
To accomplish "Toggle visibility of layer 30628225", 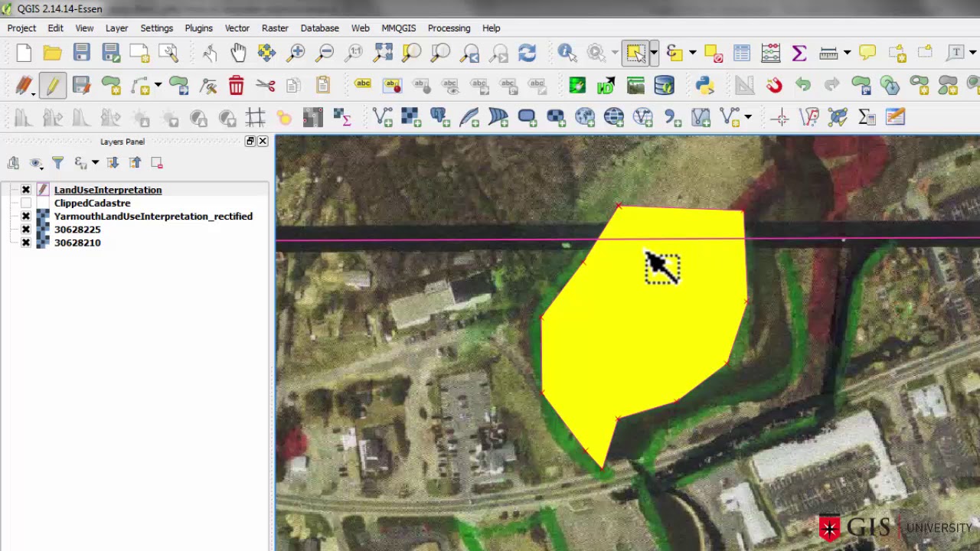I will [26, 230].
